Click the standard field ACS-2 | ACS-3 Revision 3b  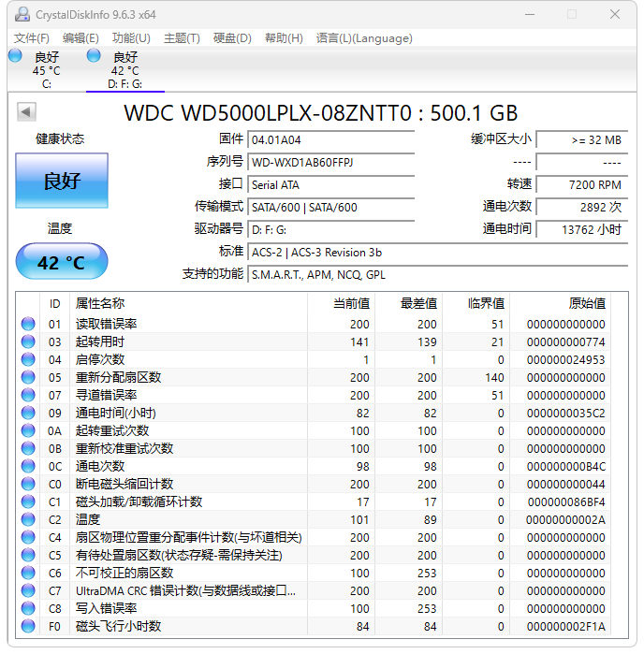point(438,253)
